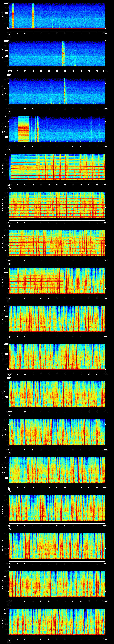Screen dimensions: 114x644
Task: Click the '30:00' end time label
Action: pos(105,298)
